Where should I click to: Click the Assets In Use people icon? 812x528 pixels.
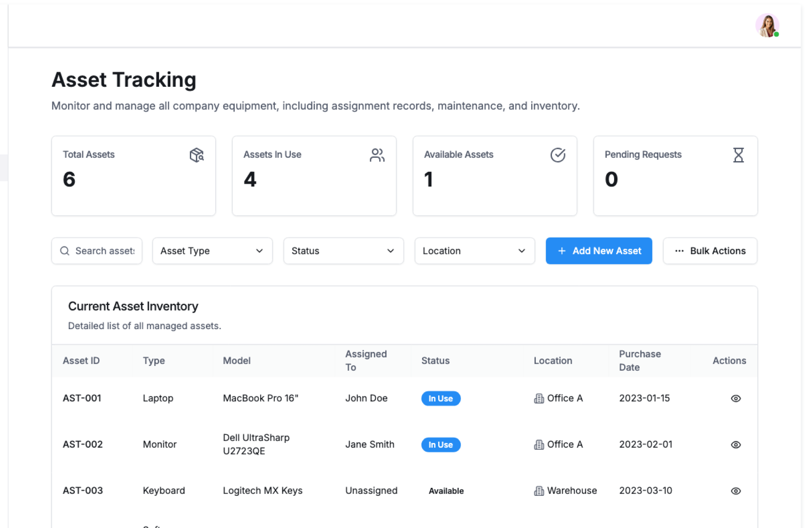[x=377, y=155]
